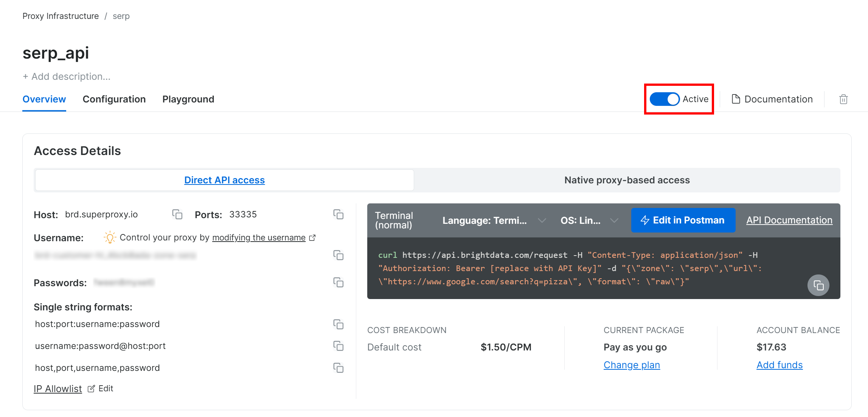Open Documentation from the top bar
The height and width of the screenshot is (417, 868).
coord(772,99)
